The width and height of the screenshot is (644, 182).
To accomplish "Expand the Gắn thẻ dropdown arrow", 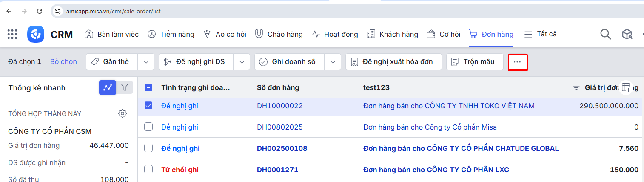I will coord(146,62).
